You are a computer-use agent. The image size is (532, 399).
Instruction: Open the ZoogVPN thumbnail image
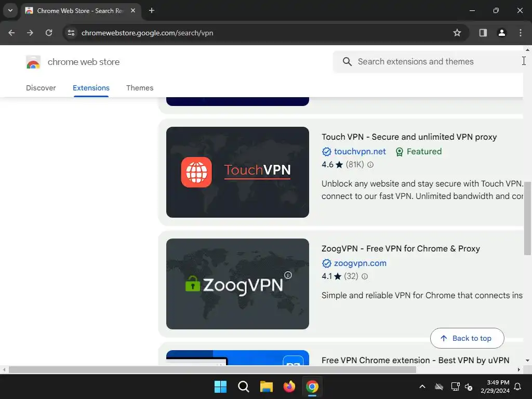pos(237,284)
